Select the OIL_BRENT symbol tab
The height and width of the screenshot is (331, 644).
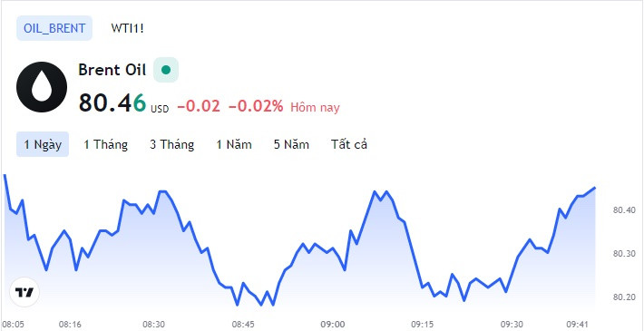(x=54, y=28)
